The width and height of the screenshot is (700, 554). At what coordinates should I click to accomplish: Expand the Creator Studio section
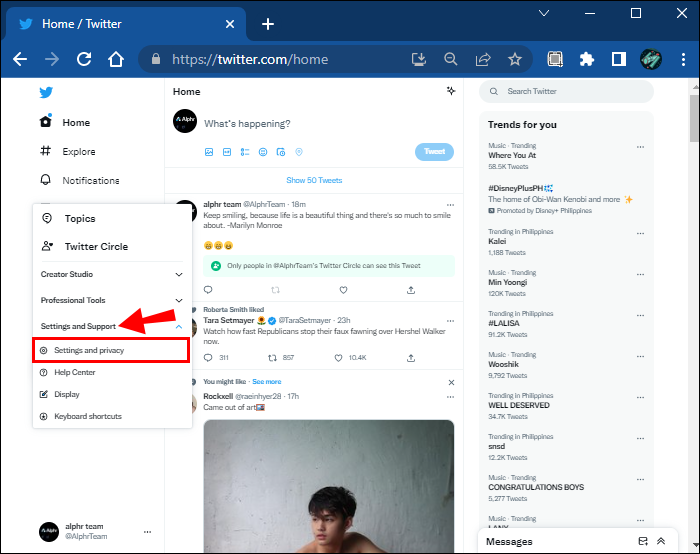[x=179, y=274]
